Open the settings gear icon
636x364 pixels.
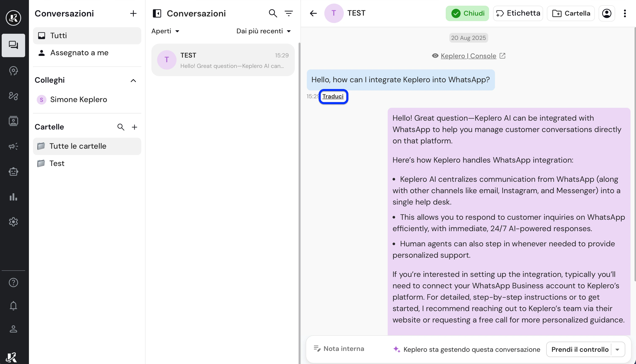[13, 222]
